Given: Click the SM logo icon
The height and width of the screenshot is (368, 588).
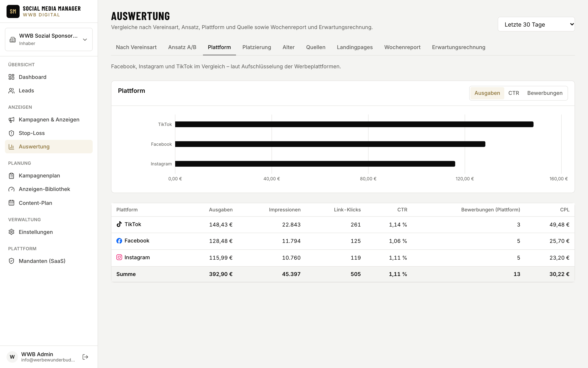Looking at the screenshot, I should coord(13,11).
